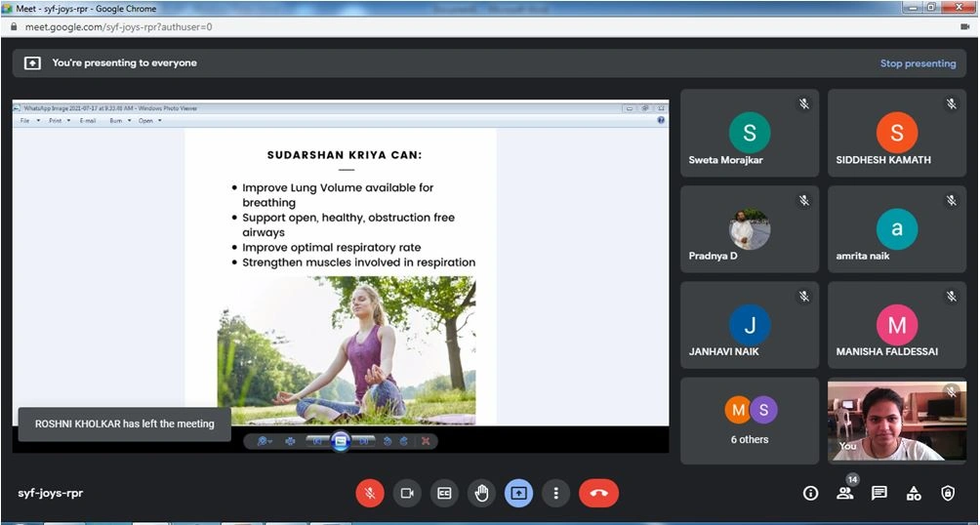The image size is (980, 525).
Task: Open the three-dot more options menu
Action: tap(555, 493)
